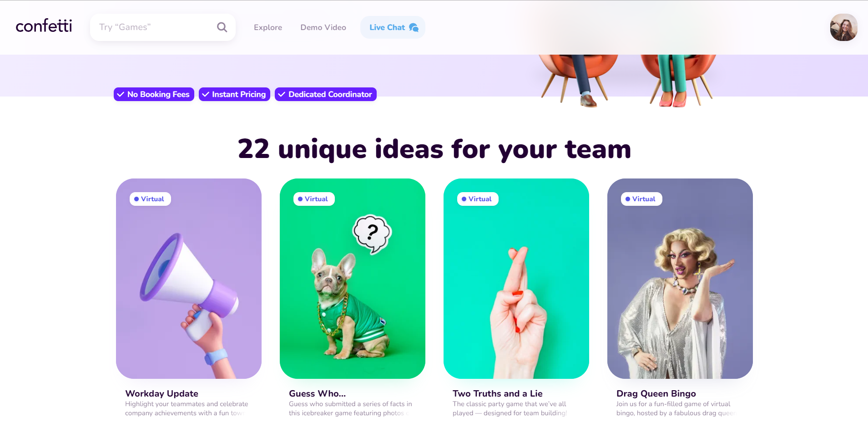
Task: Open the Drag Queen Bingo title link
Action: (x=656, y=393)
